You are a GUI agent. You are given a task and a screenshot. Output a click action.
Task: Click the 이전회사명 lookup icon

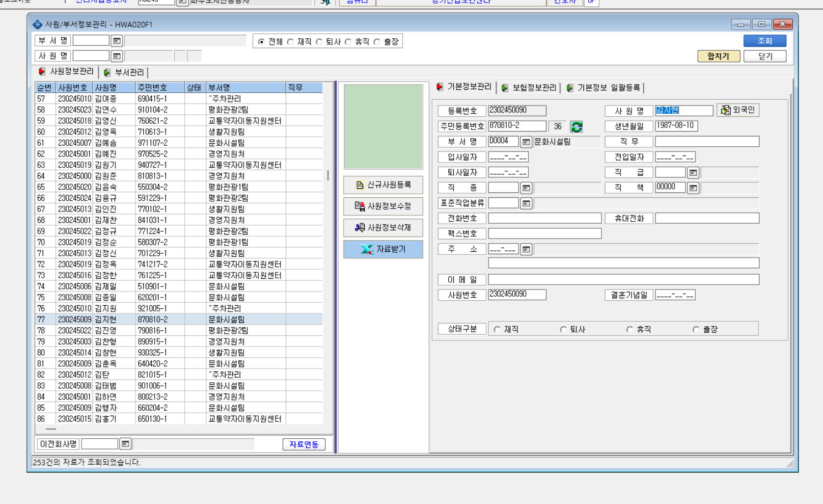[x=125, y=444]
